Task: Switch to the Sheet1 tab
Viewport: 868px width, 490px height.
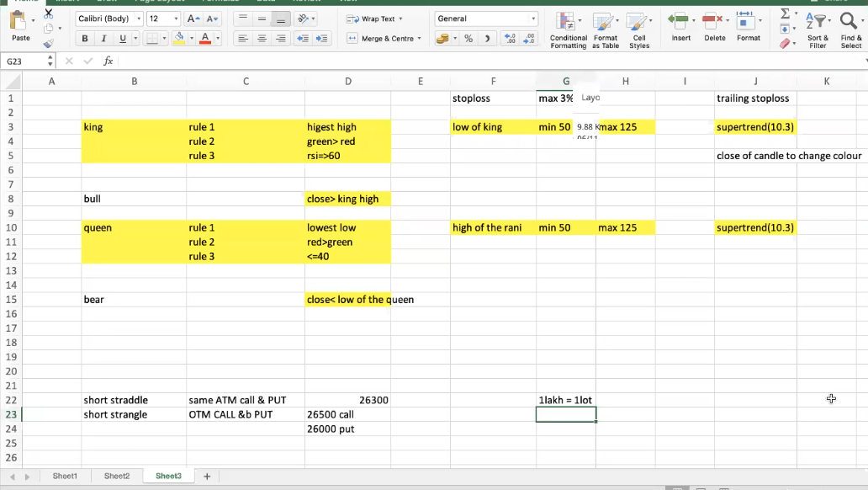Action: pos(65,477)
